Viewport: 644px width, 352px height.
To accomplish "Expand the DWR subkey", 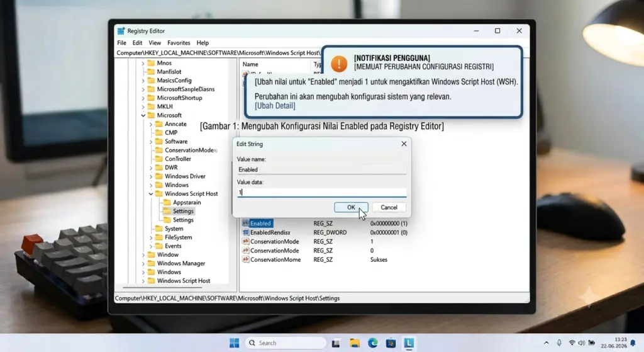I will (x=151, y=167).
